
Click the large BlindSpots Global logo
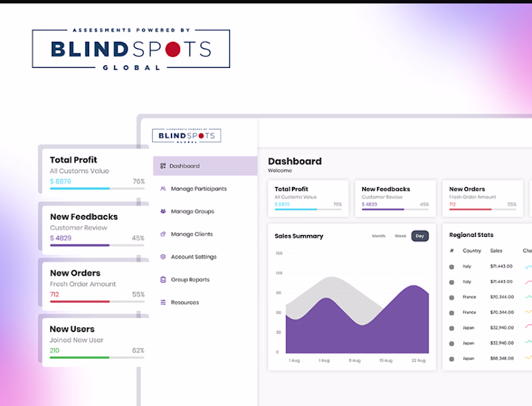[131, 49]
